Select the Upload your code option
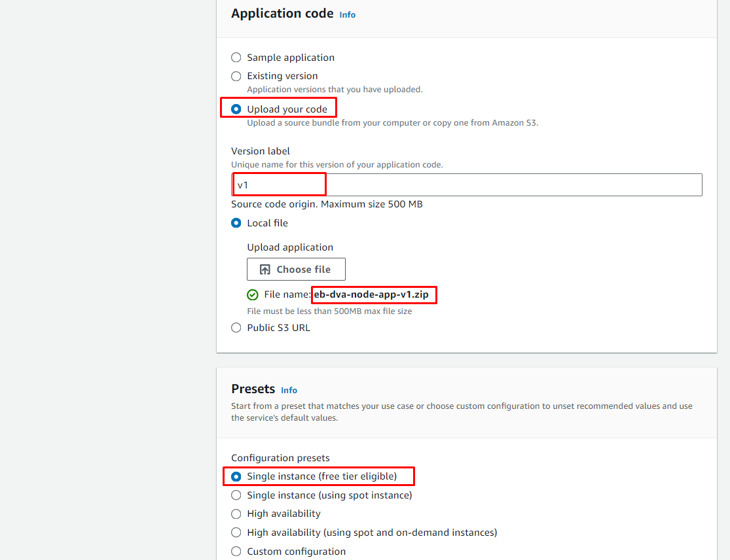This screenshot has height=560, width=730. pos(236,109)
